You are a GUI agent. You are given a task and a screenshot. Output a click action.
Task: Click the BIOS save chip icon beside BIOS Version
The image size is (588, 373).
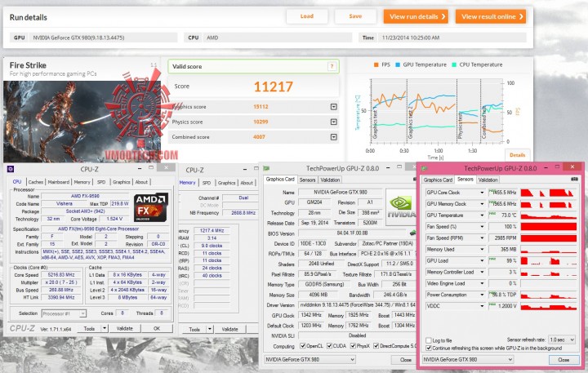(412, 233)
